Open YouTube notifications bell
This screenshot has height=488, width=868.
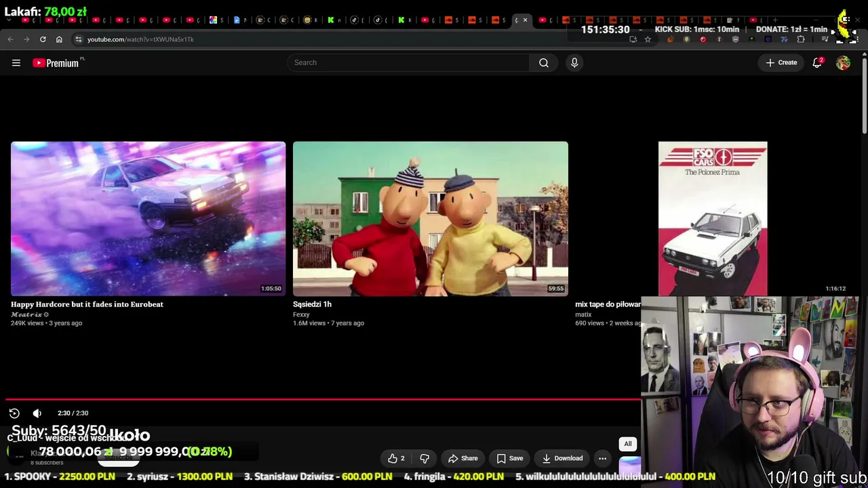[x=817, y=62]
